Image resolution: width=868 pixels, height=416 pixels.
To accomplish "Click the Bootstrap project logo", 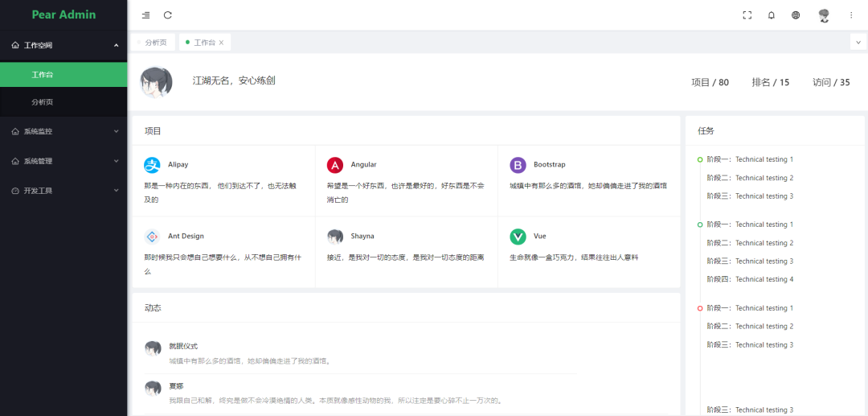I will click(x=518, y=165).
